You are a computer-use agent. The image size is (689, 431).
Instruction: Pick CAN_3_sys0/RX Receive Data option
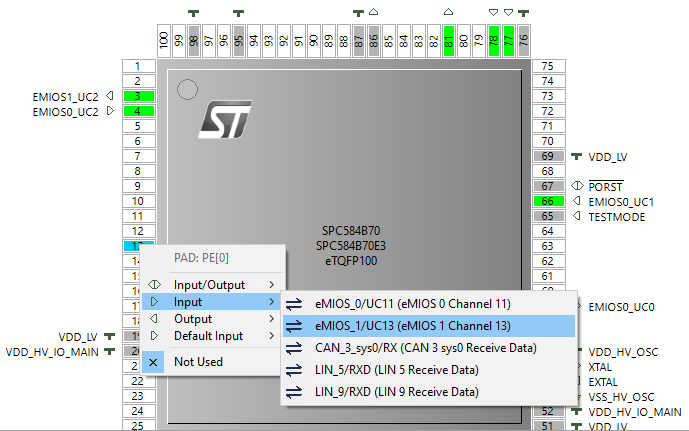pyautogui.click(x=428, y=348)
